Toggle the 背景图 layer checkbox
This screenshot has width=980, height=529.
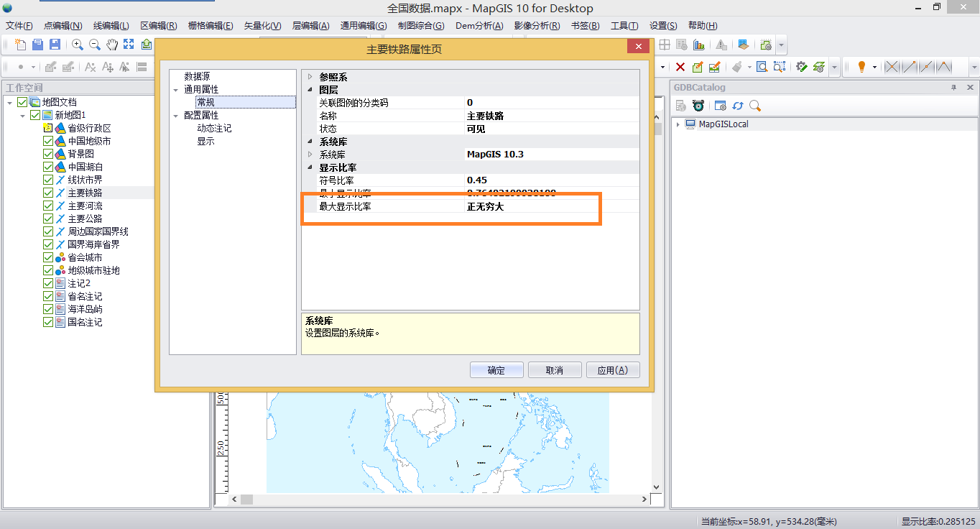(47, 153)
